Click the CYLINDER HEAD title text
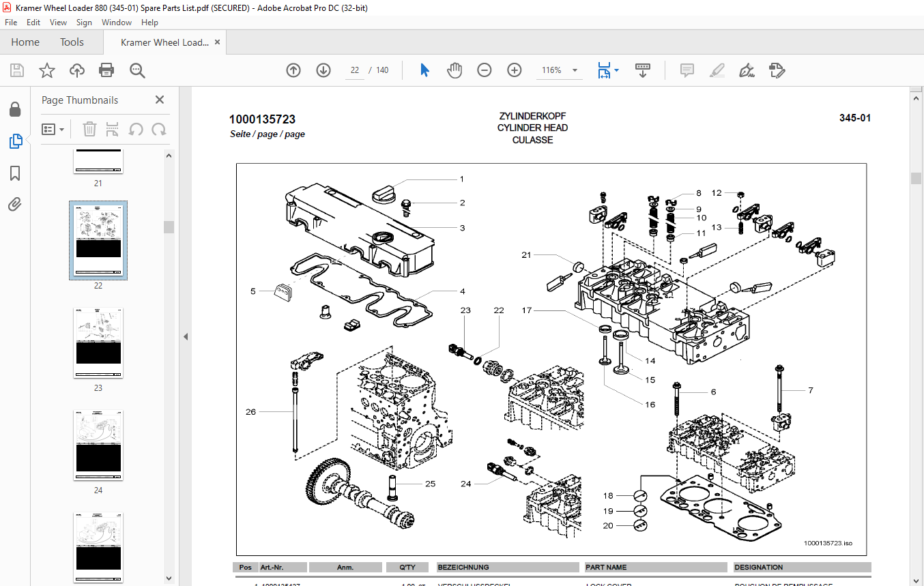Screen dimensions: 924x586 point(532,128)
